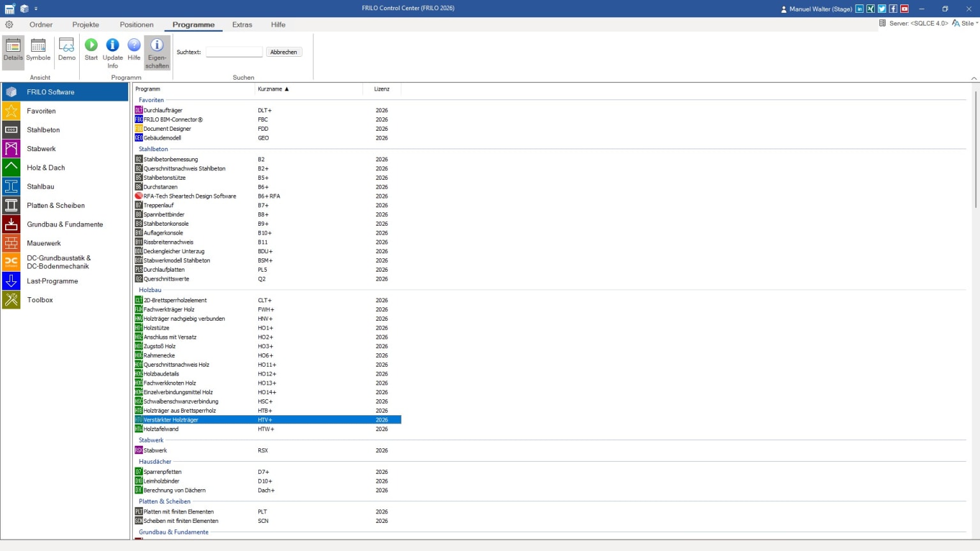Select 2D-Brettsperrholzelement program
The width and height of the screenshot is (980, 551).
coord(267,300)
